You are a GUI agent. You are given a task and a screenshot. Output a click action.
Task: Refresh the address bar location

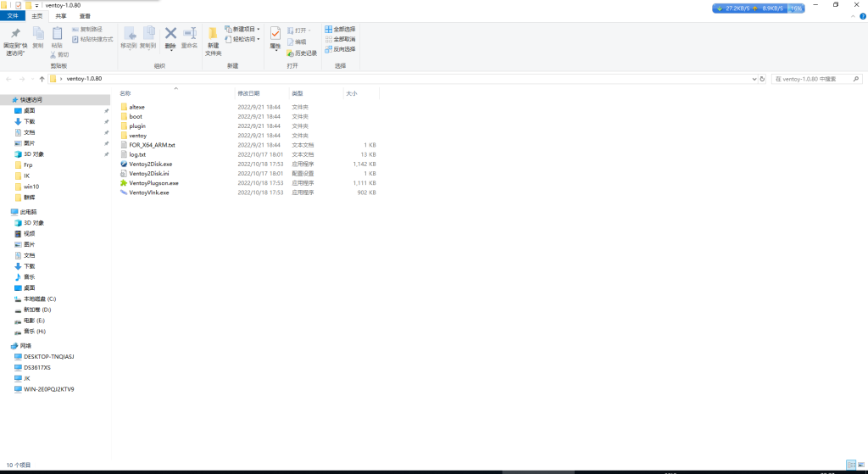click(762, 79)
